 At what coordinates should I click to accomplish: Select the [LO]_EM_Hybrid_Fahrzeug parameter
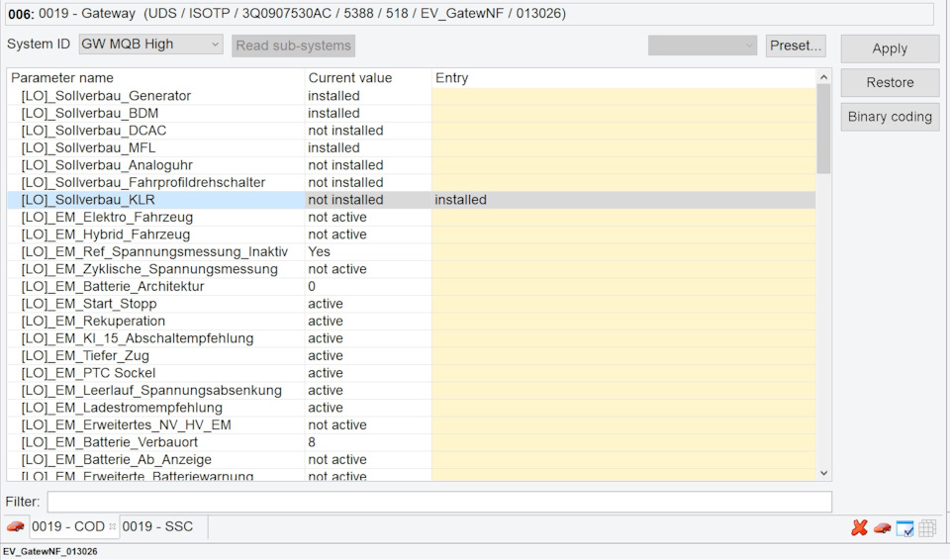tap(106, 234)
